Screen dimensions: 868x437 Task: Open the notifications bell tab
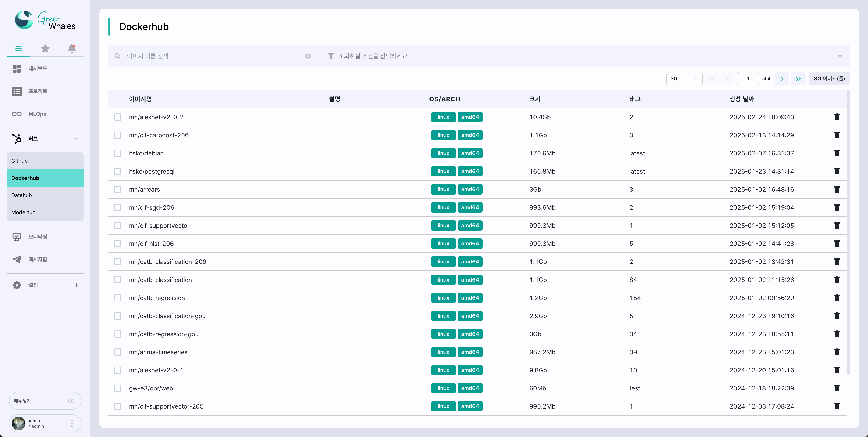pos(72,49)
